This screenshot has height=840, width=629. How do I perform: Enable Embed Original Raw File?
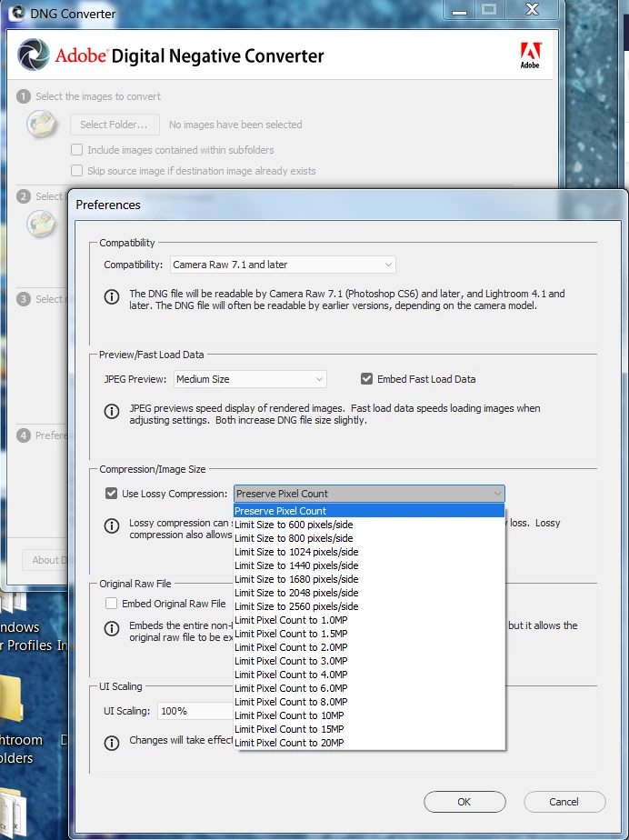(111, 604)
